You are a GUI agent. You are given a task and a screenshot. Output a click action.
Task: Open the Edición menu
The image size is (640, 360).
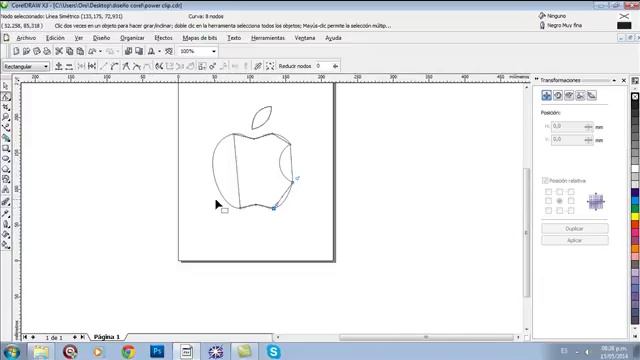[55, 38]
